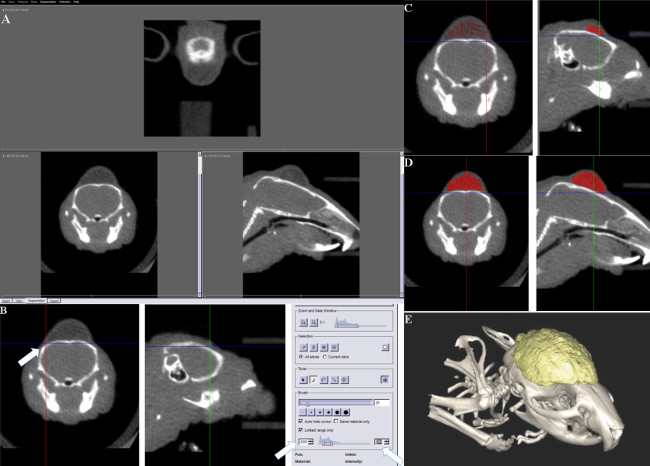Click the coronal view vertical scrollbar
The width and height of the screenshot is (650, 466).
199,224
